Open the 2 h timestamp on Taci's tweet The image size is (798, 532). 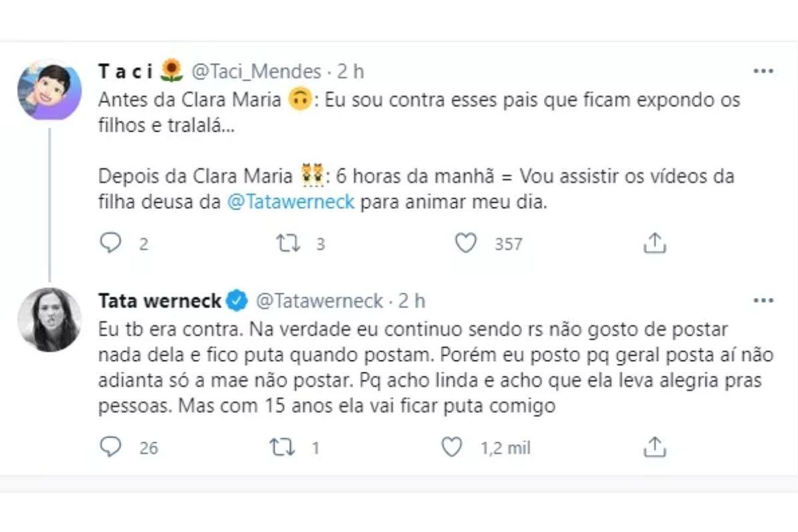(350, 71)
